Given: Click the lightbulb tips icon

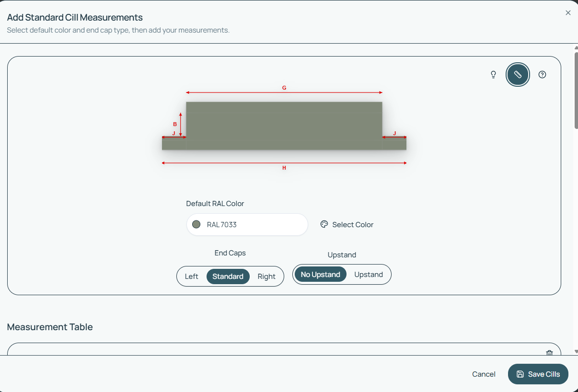Looking at the screenshot, I should tap(493, 75).
